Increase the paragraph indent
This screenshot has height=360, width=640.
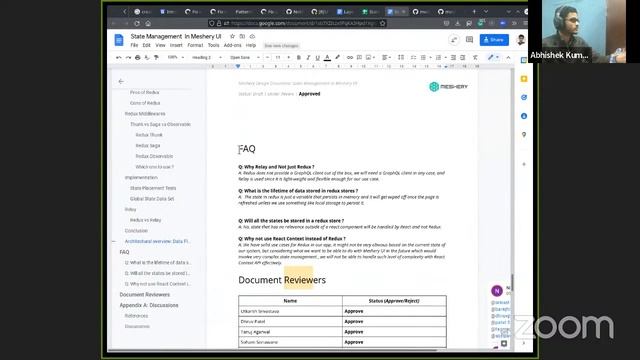(462, 58)
